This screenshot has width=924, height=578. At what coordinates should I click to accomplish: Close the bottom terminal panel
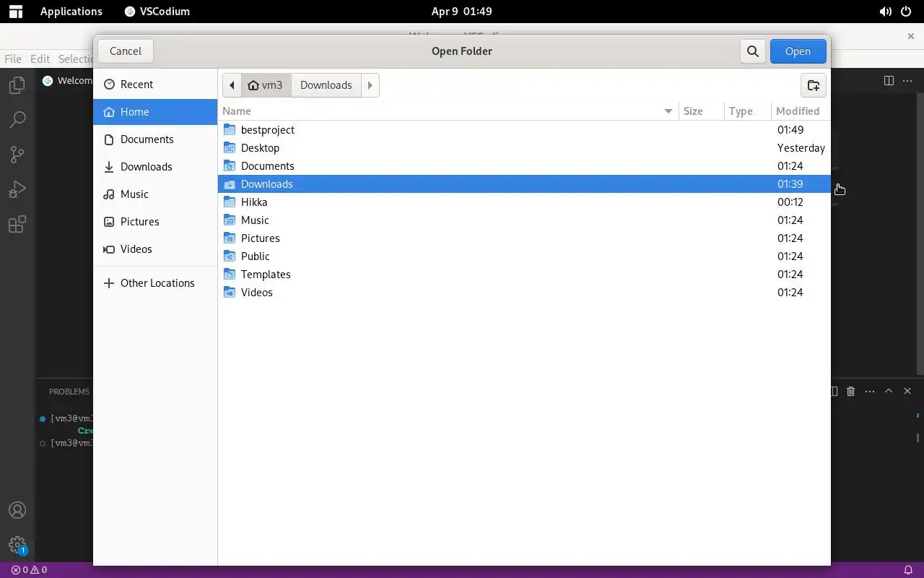[907, 391]
